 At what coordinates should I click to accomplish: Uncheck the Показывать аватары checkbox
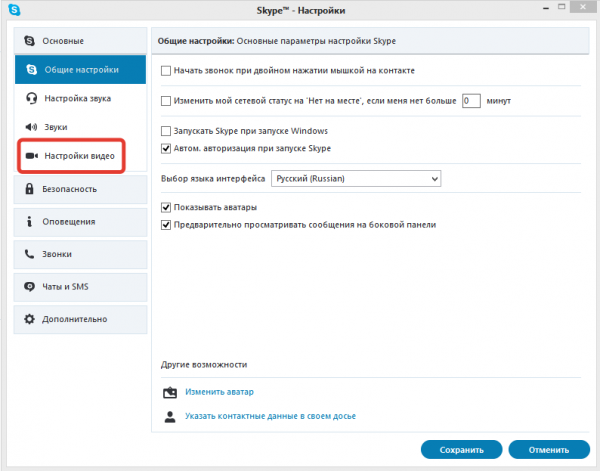(166, 207)
